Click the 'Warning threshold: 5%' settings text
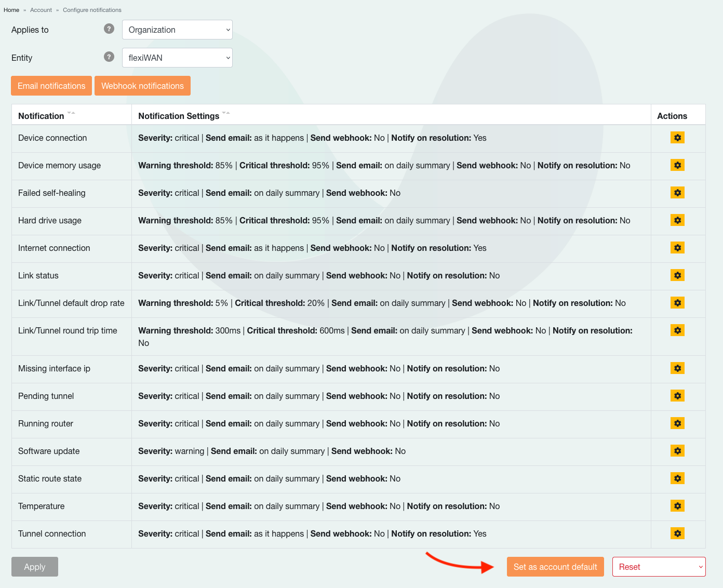 (x=183, y=303)
